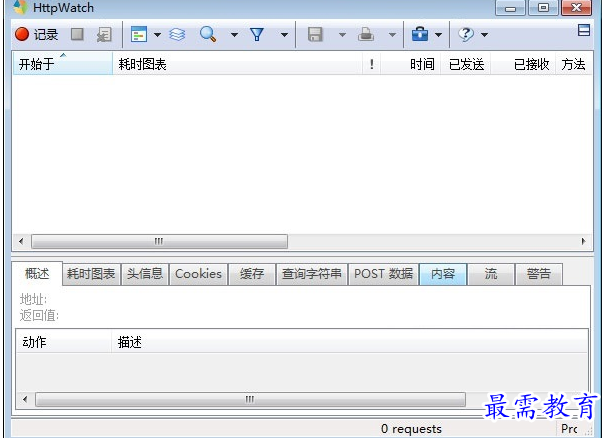This screenshot has height=438, width=606.
Task: Click the question mark Help icon
Action: [466, 34]
